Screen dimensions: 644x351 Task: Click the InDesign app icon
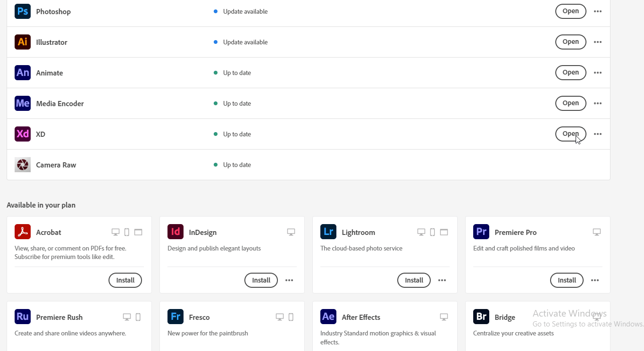tap(176, 232)
